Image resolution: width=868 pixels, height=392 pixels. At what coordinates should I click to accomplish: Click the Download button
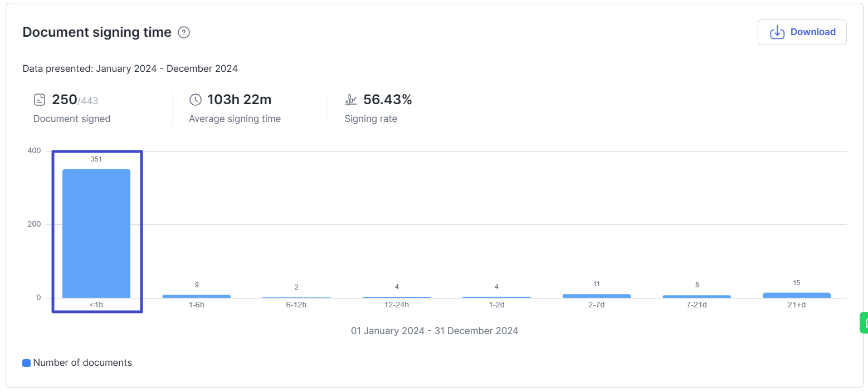(x=802, y=32)
